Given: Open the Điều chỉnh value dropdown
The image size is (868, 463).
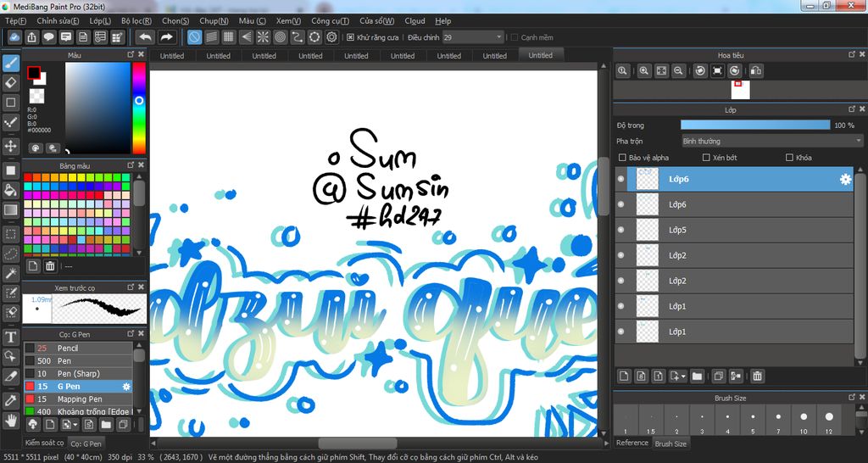Looking at the screenshot, I should click(473, 37).
